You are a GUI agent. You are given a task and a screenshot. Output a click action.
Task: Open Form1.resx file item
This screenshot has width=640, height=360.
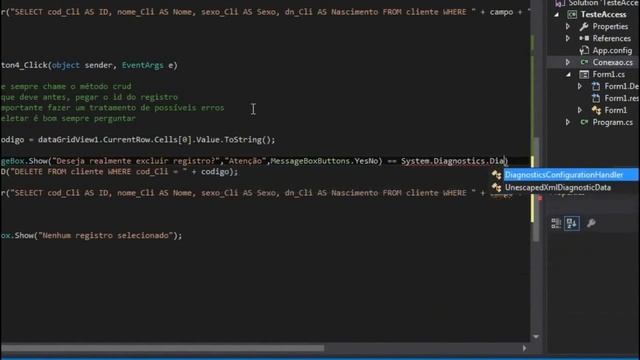pyautogui.click(x=621, y=98)
